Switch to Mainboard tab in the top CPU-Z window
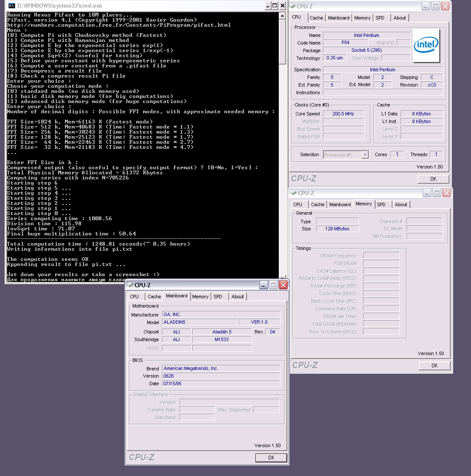This screenshot has height=476, width=471. 339,18
